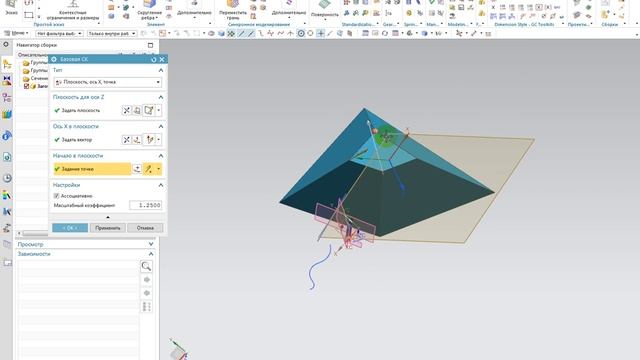Viewport: 640px width, 360px height.
Task: Open the web browser sidebar icon
Action: [x=7, y=157]
